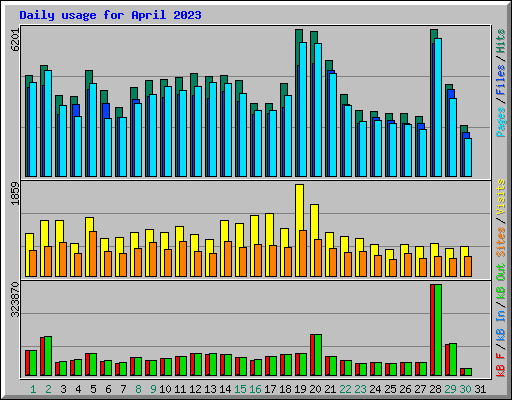Image resolution: width=512 pixels, height=400 pixels.
Task: Click the green kB bar for day 2
Action: [48, 356]
